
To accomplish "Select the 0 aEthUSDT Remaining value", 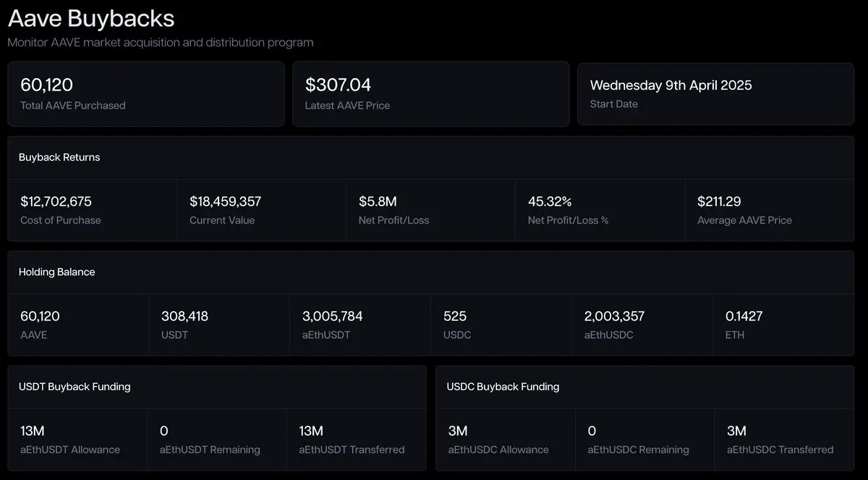I will (163, 431).
